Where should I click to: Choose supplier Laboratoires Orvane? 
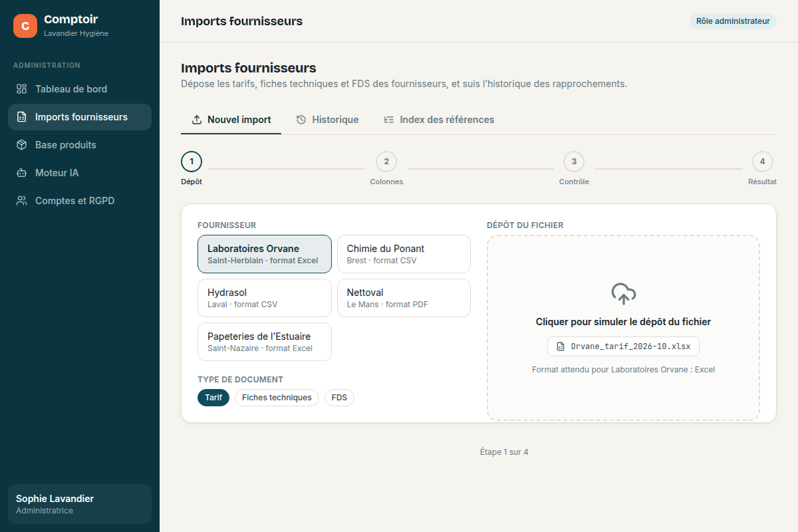tap(265, 254)
